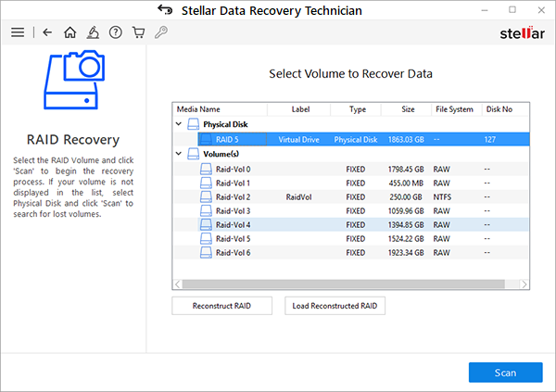556x392 pixels.
Task: Click the Physical Disk group drive icon
Action: pyautogui.click(x=194, y=124)
